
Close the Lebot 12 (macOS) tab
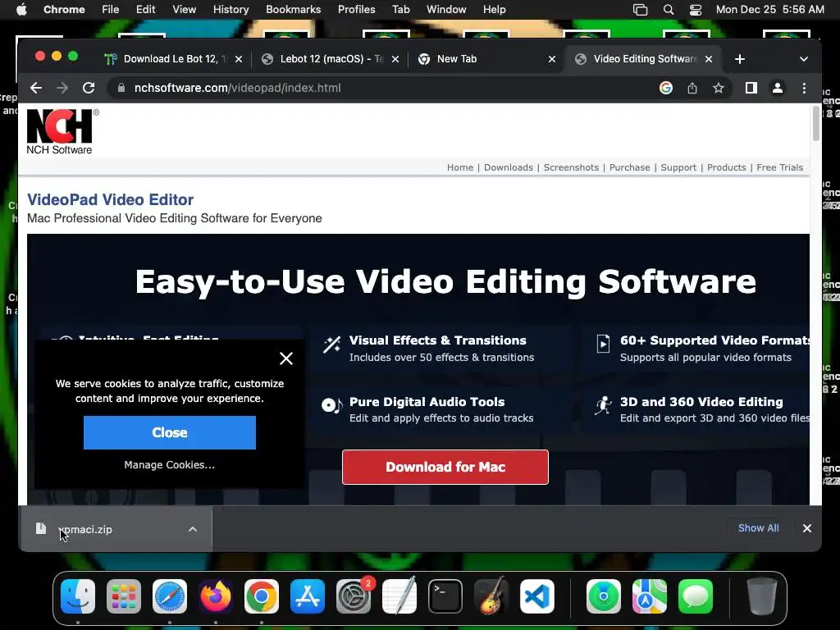pyautogui.click(x=395, y=59)
